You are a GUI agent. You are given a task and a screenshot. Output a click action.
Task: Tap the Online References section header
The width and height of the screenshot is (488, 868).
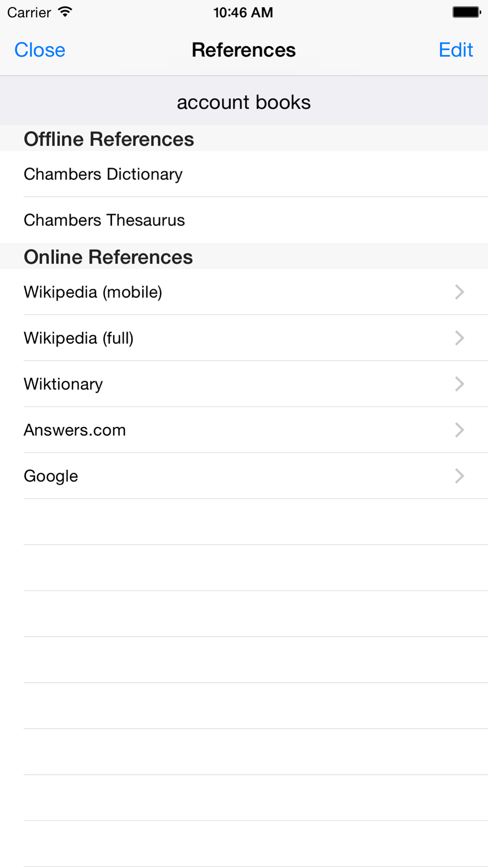tap(109, 257)
